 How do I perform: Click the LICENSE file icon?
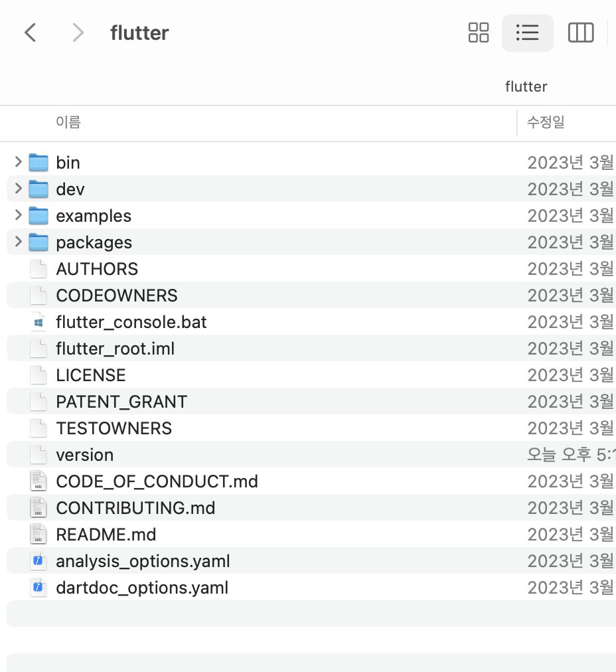38,375
